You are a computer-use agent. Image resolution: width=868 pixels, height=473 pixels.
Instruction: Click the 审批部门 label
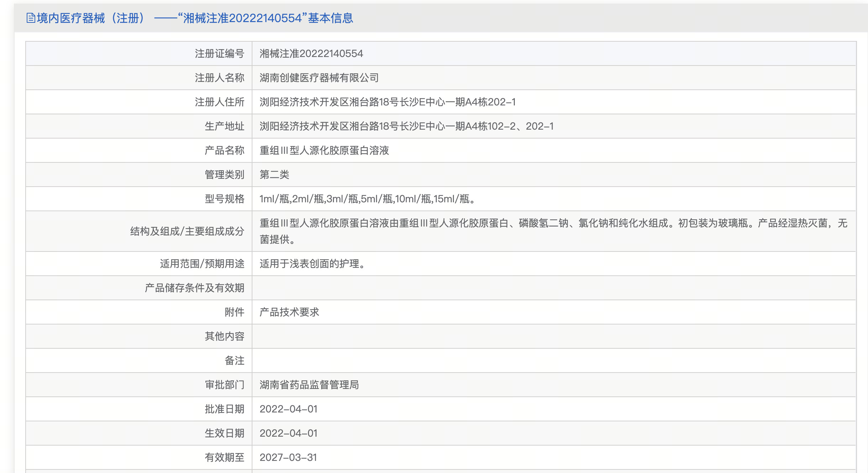tap(224, 385)
